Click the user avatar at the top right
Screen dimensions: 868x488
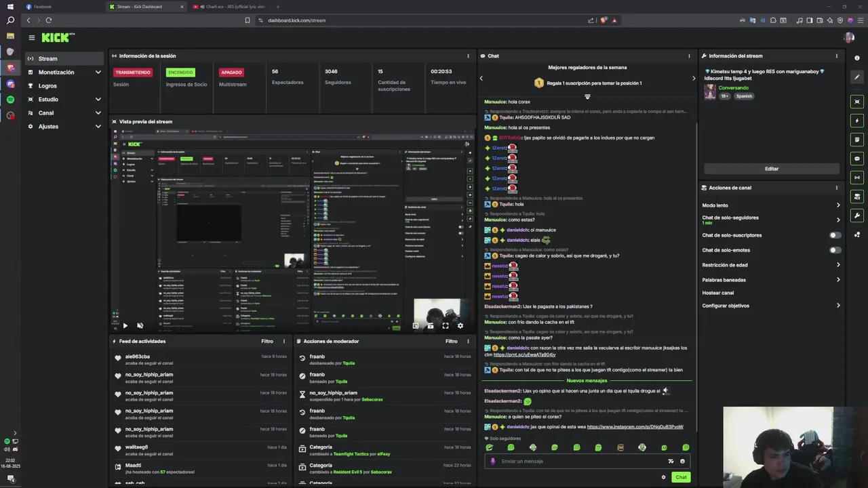tap(849, 38)
